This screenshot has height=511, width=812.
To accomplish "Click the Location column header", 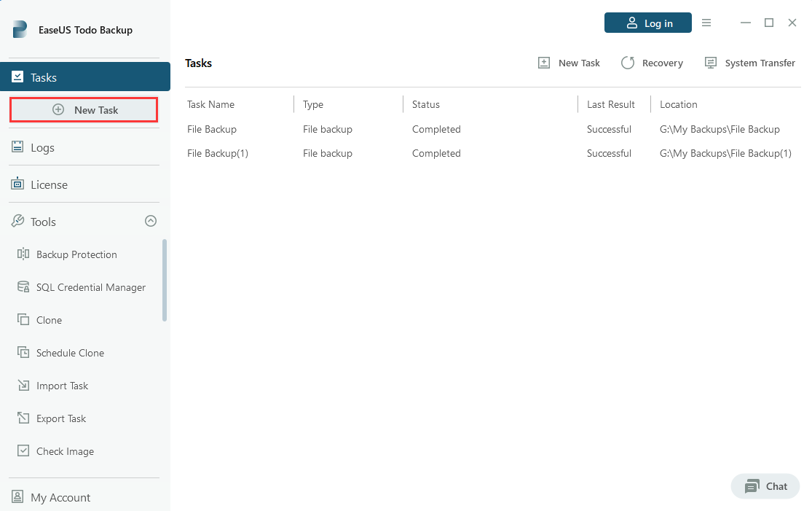I will (679, 104).
